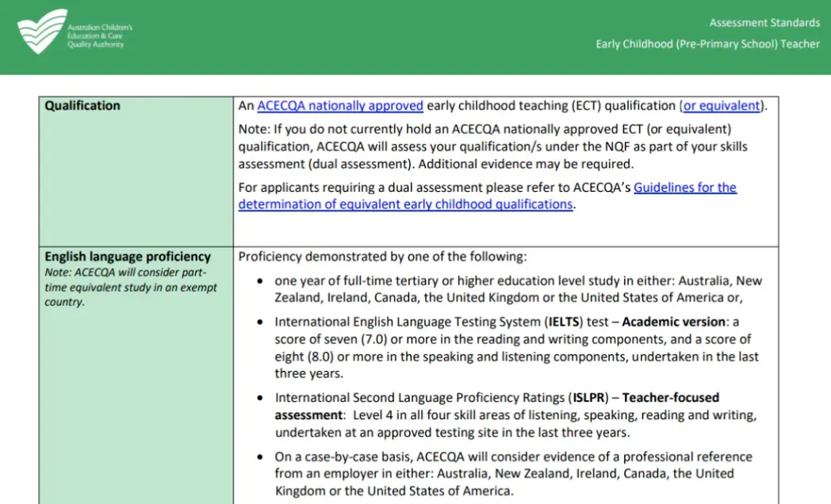Viewport: 831px width, 504px height.
Task: Click the bold 'ISLPR' abbreviation
Action: pos(588,398)
